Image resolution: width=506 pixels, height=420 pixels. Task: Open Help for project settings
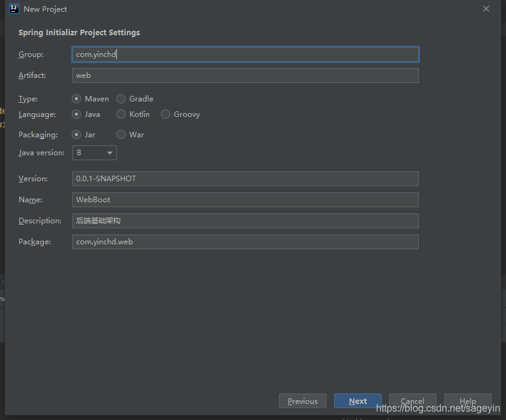pos(468,401)
